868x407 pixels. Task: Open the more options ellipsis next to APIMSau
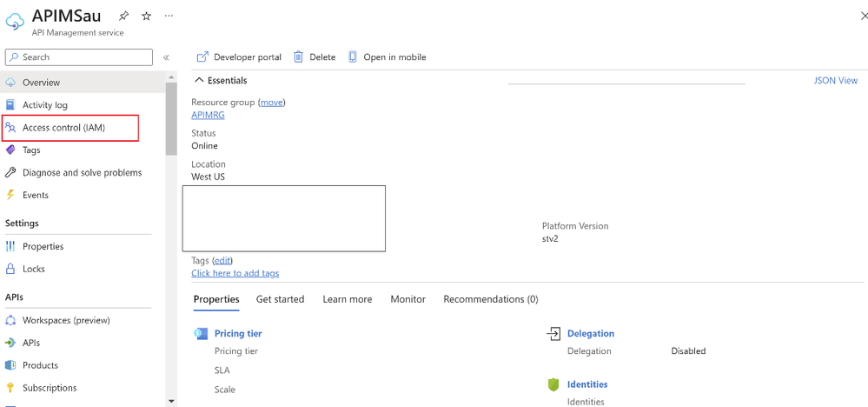point(169,16)
